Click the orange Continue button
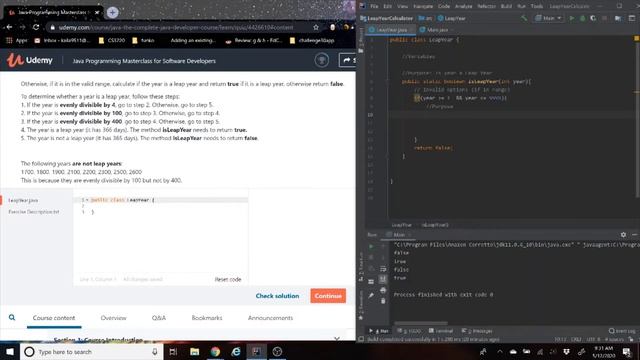 [328, 296]
